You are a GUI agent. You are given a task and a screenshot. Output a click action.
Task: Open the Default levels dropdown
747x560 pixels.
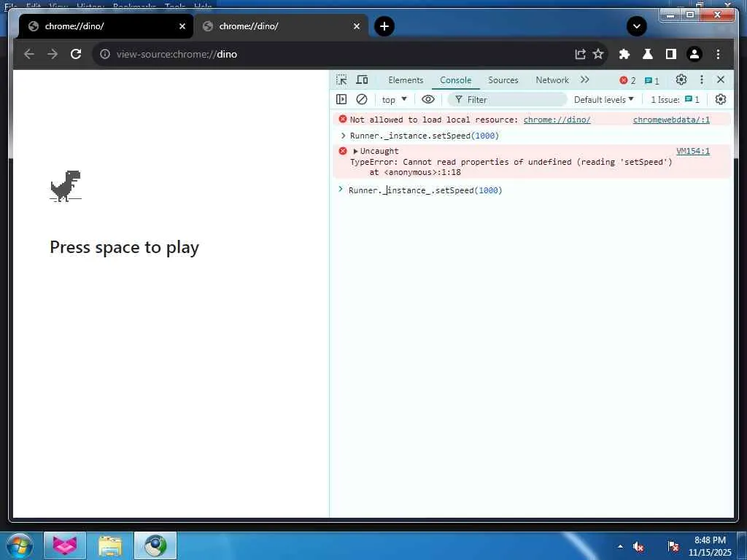[603, 99]
